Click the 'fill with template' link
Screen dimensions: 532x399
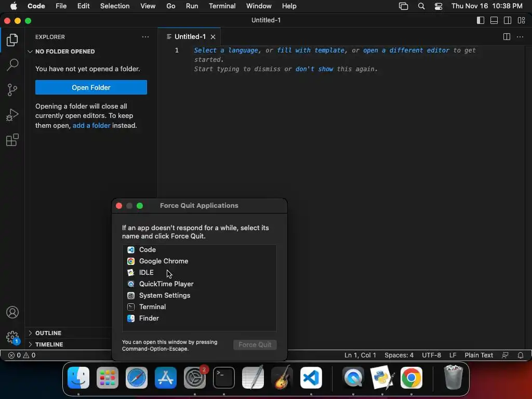(x=311, y=50)
